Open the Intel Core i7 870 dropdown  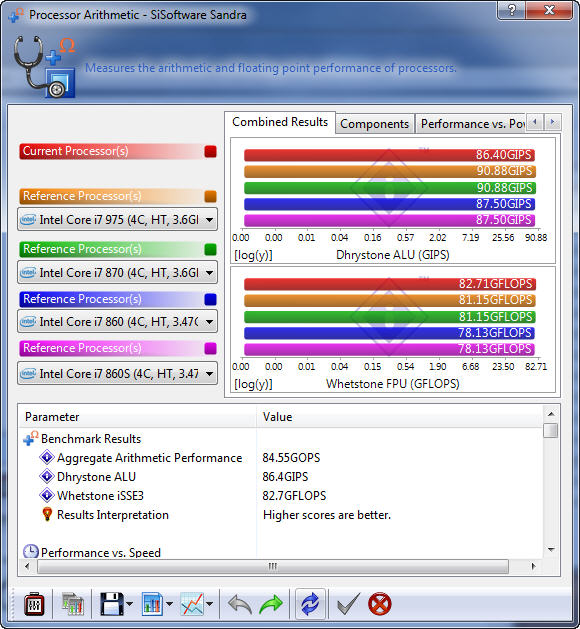[118, 273]
